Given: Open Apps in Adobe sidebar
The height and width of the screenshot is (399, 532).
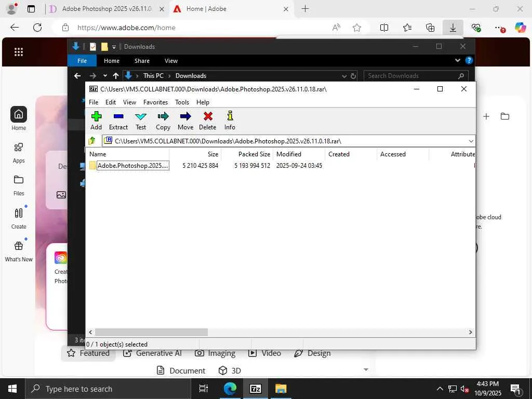Looking at the screenshot, I should click(19, 153).
